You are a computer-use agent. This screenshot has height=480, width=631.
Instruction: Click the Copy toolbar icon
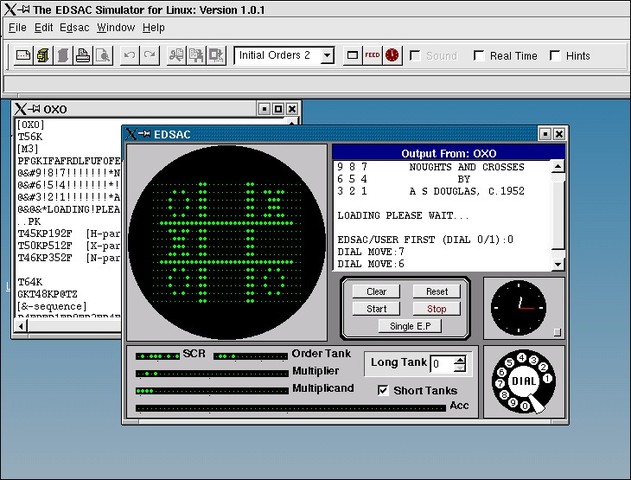tap(196, 56)
